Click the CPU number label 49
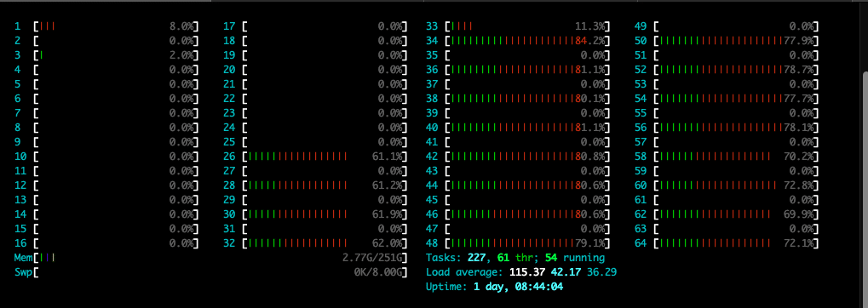Image resolution: width=868 pixels, height=308 pixels. pyautogui.click(x=641, y=26)
